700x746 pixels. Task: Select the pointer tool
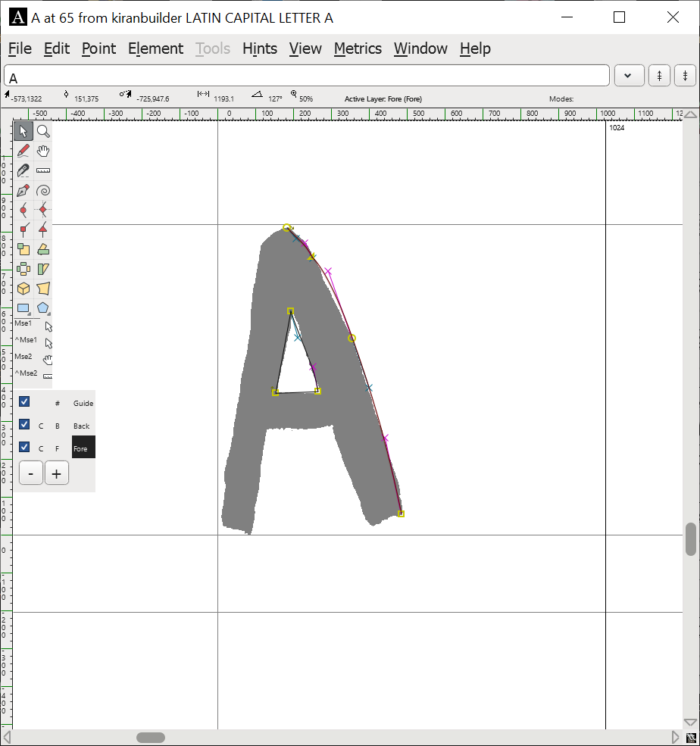[x=23, y=131]
